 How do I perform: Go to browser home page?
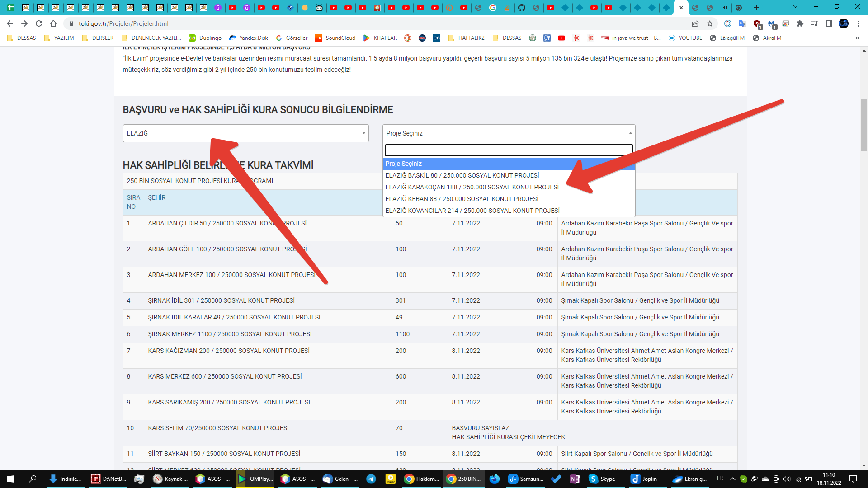coord(53,23)
